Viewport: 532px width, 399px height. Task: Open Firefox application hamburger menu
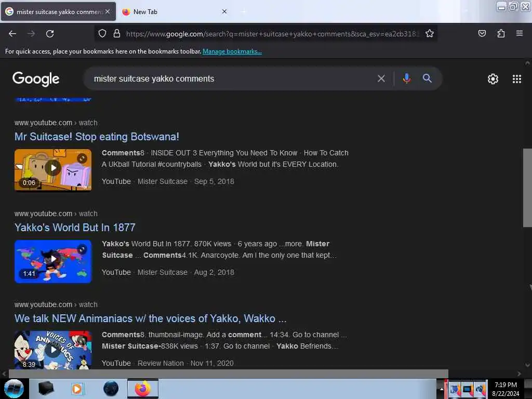(519, 34)
